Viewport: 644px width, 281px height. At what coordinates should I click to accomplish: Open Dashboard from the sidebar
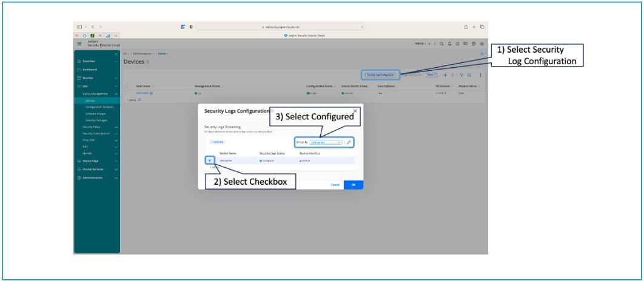(x=90, y=70)
